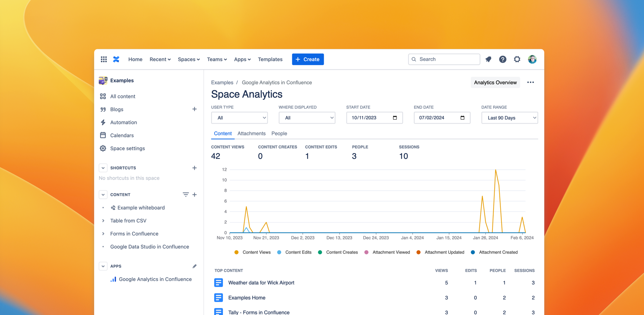Toggle Attachment Created legend series

point(494,252)
